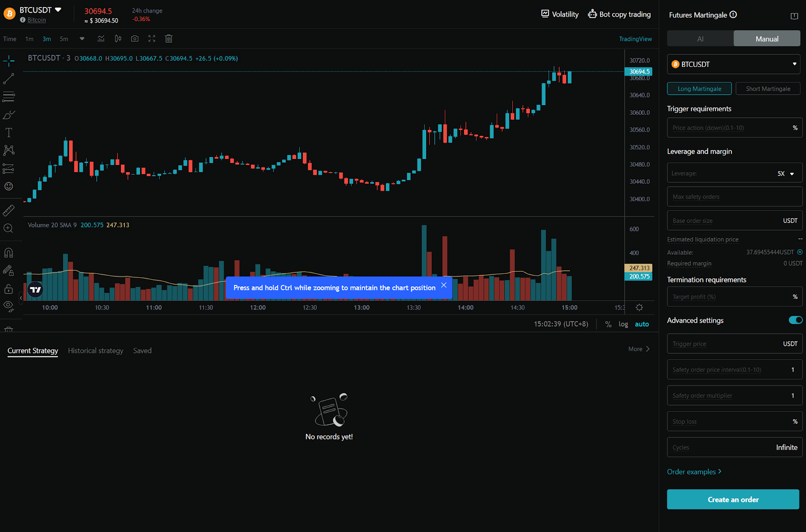The height and width of the screenshot is (532, 806).
Task: Open the indicators menu in chart toolbar
Action: click(101, 39)
